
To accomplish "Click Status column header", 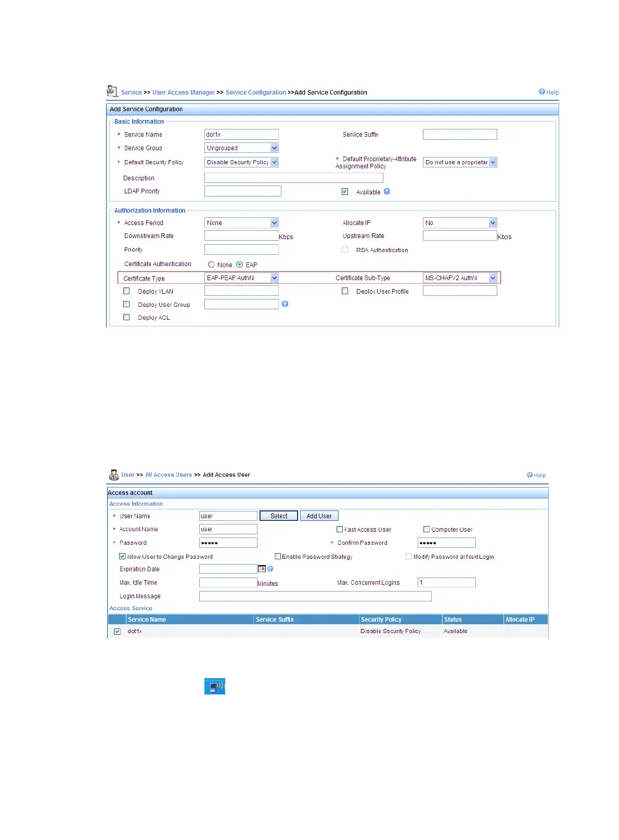I will coord(473,620).
